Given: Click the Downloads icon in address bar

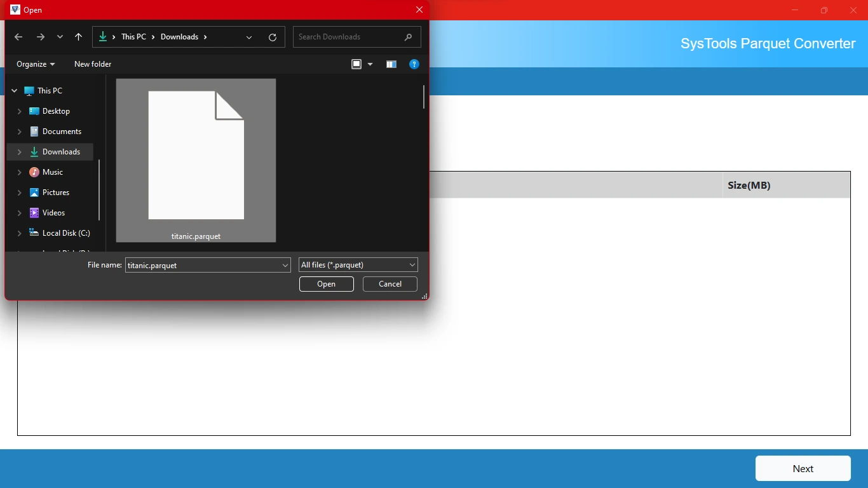Looking at the screenshot, I should 103,37.
